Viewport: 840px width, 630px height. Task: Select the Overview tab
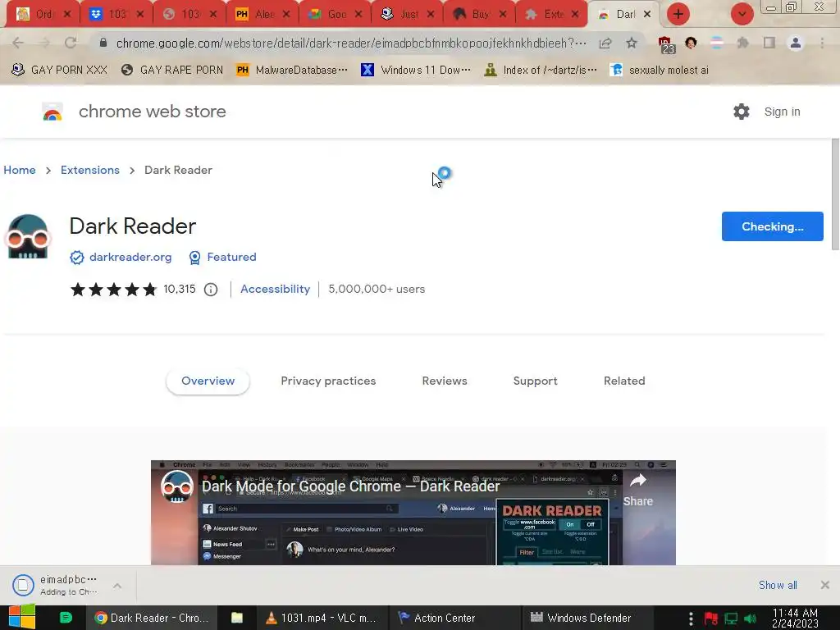(208, 381)
